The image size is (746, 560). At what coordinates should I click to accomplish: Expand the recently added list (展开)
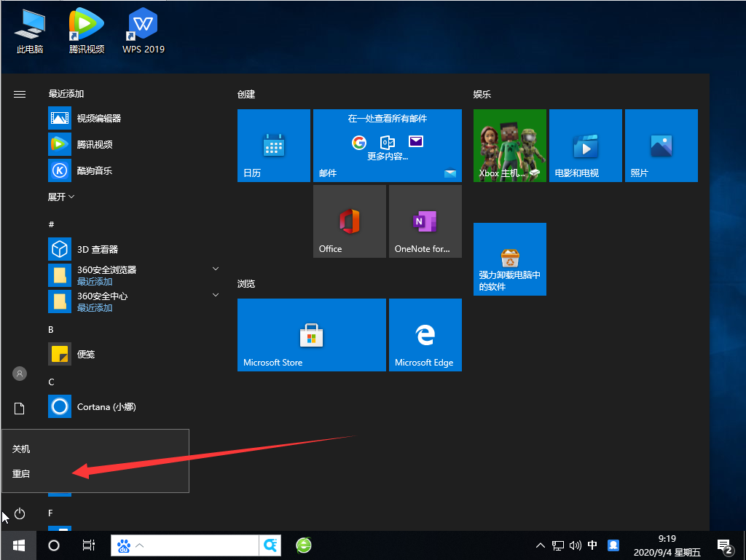pyautogui.click(x=61, y=197)
